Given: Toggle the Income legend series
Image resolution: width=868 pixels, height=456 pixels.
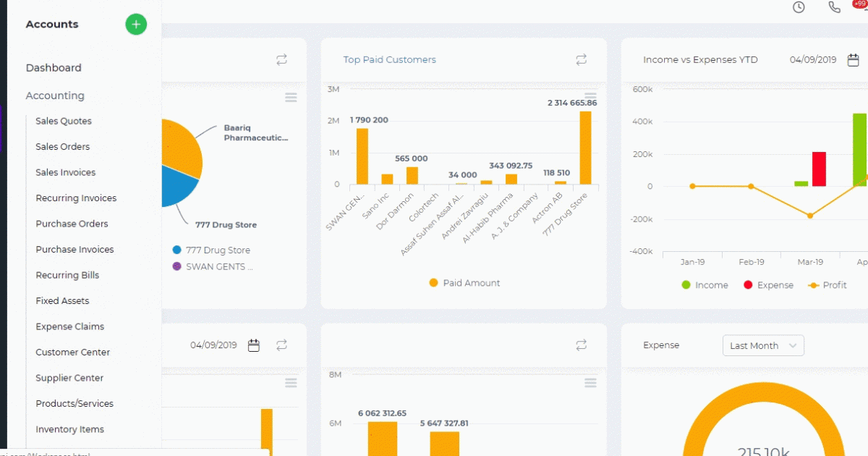Looking at the screenshot, I should pos(705,285).
